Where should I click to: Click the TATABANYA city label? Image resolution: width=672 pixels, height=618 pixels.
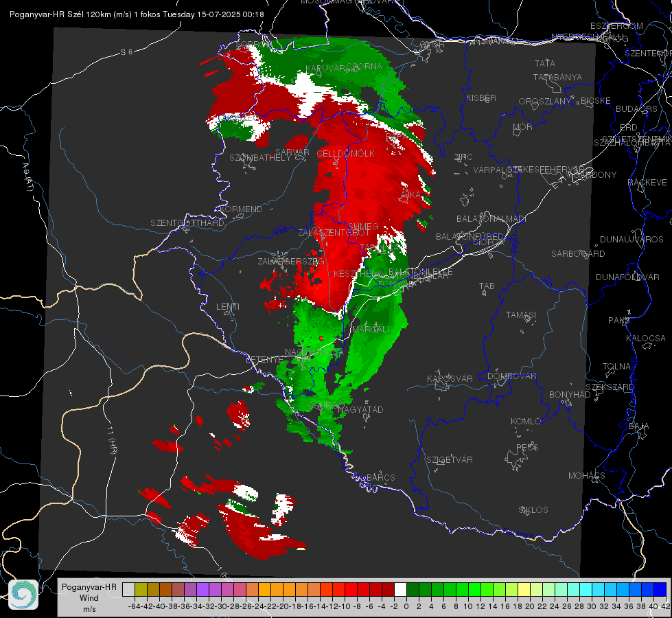coord(557,77)
